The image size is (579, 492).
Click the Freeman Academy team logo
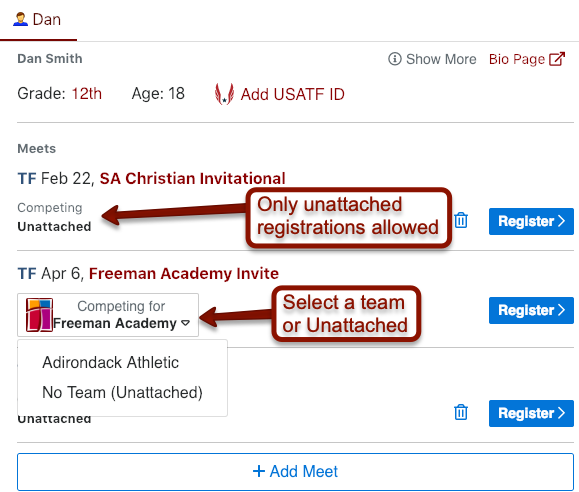point(39,315)
